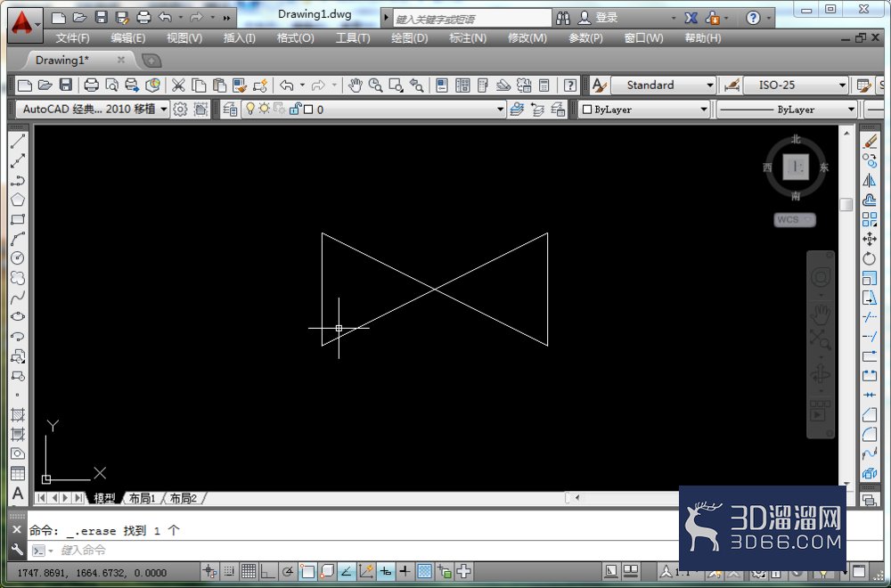Click the Match Properties brush icon
Image resolution: width=891 pixels, height=588 pixels.
pyautogui.click(x=241, y=86)
